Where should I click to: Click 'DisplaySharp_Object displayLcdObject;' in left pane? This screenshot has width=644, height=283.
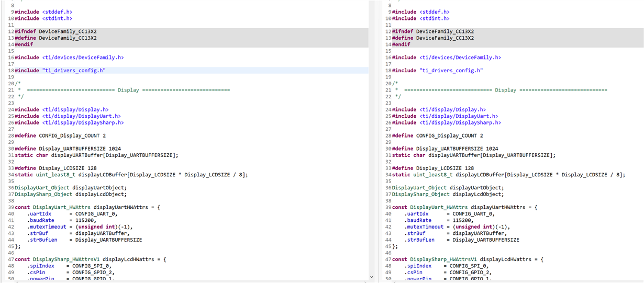tap(71, 195)
